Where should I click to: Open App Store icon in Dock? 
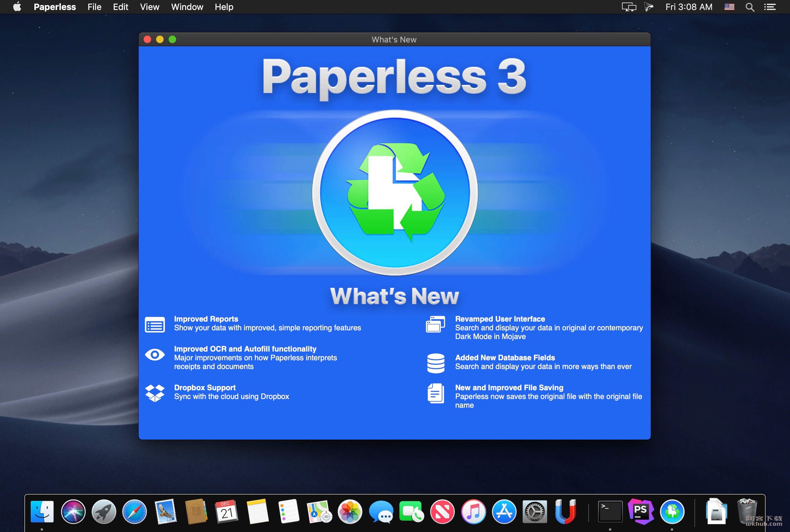point(504,511)
